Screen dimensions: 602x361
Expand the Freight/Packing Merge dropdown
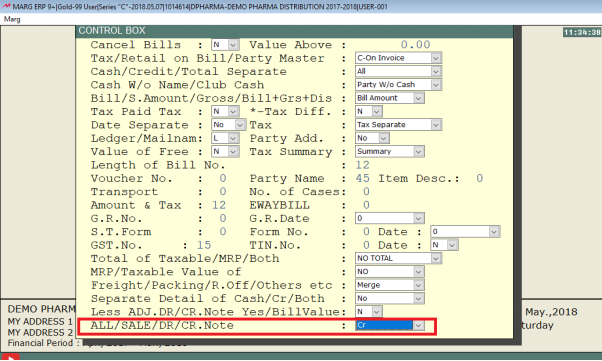pos(390,285)
